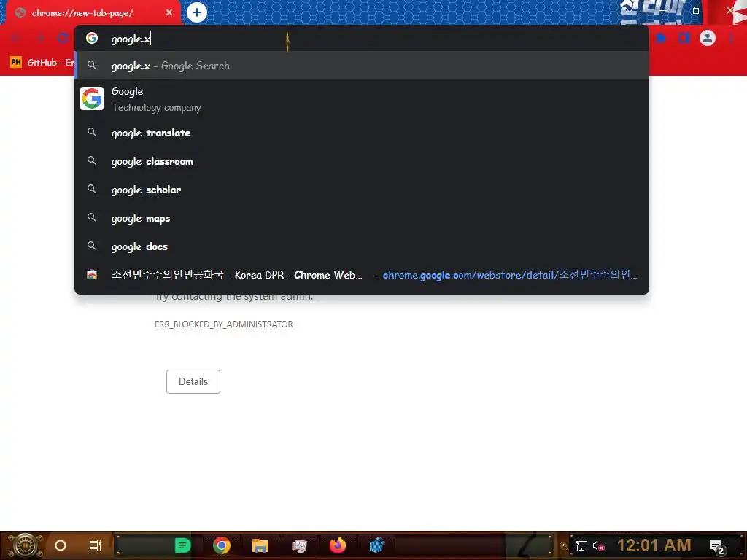Click the muted volume tray icon
The image size is (747, 560).
coord(598,545)
